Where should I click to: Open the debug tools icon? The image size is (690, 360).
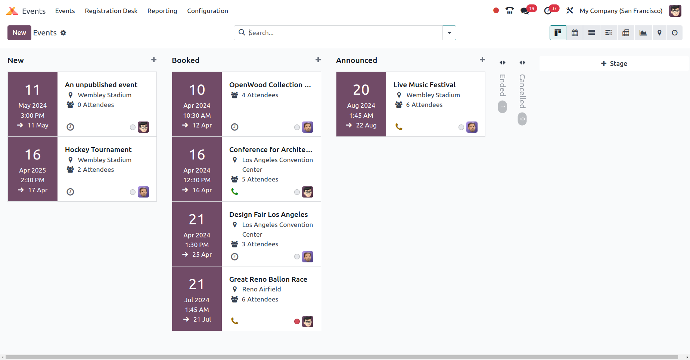(x=569, y=11)
